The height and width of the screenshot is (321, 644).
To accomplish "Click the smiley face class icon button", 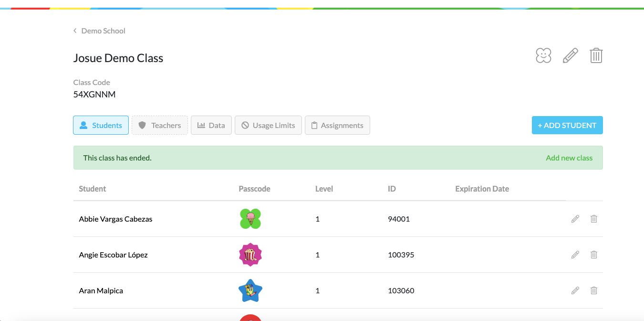I will [543, 55].
